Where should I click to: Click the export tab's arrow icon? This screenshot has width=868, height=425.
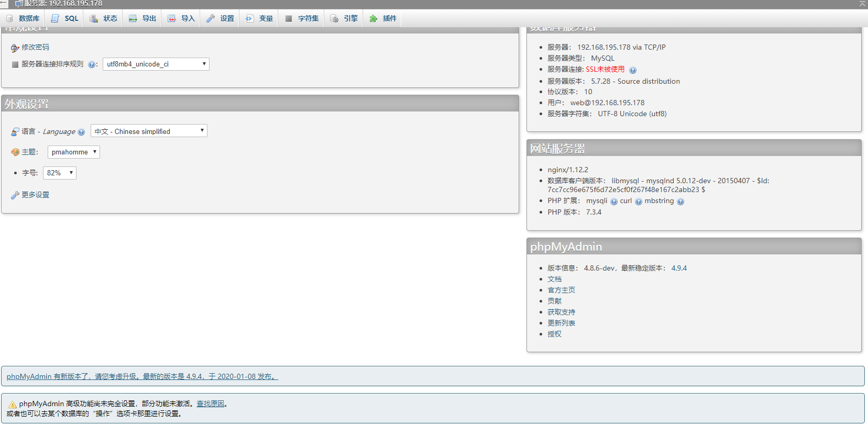point(133,18)
